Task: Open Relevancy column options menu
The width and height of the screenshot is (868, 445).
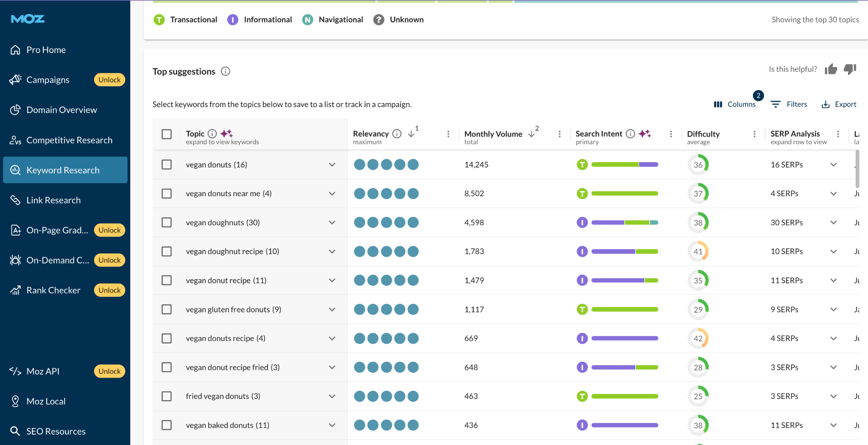Action: [x=448, y=134]
